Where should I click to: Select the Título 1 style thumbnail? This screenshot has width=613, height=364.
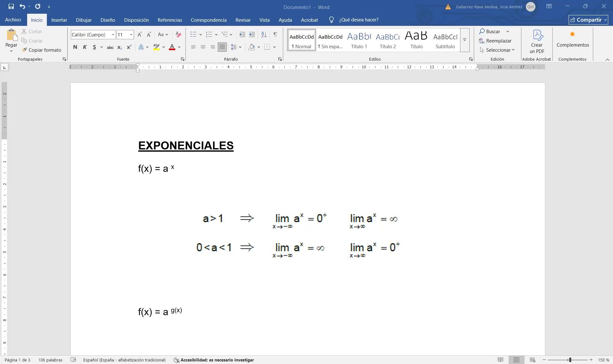coord(359,40)
